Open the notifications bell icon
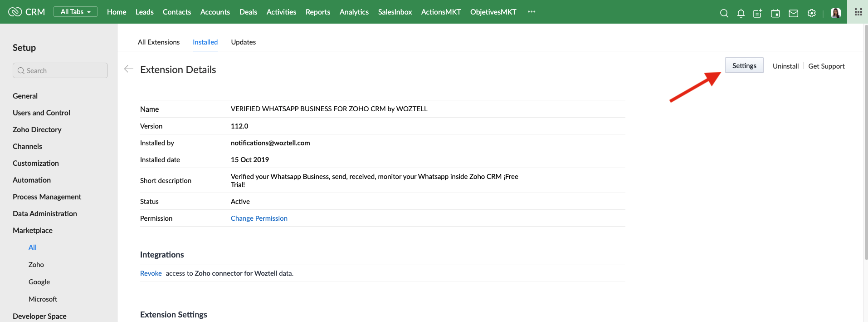The height and width of the screenshot is (322, 868). (x=741, y=13)
